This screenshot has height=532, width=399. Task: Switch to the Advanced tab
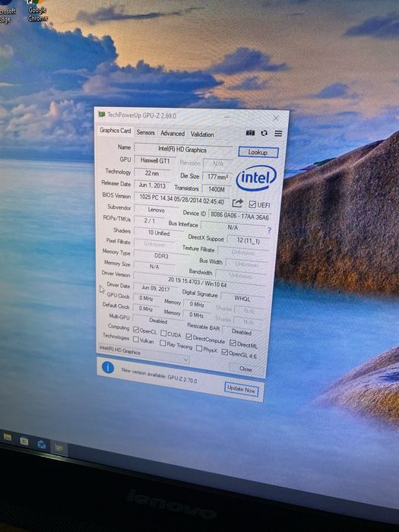(x=173, y=133)
